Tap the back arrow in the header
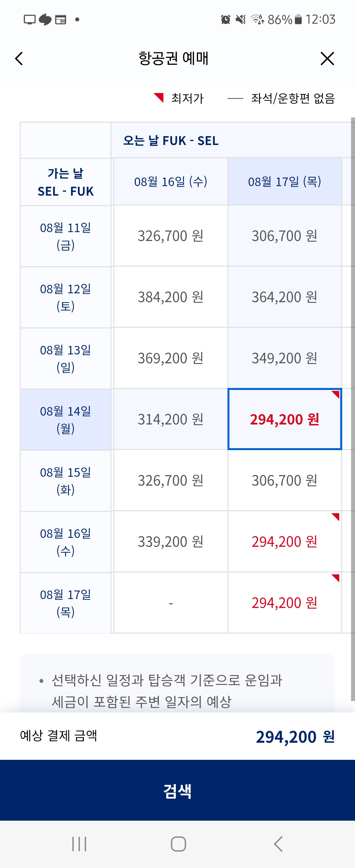 click(19, 59)
